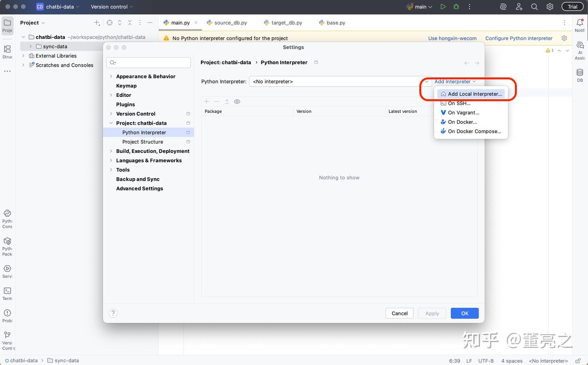The height and width of the screenshot is (365, 588).
Task: Click the Trial button
Action: (572, 7)
